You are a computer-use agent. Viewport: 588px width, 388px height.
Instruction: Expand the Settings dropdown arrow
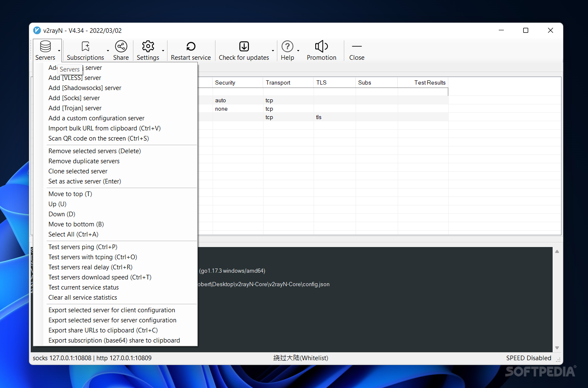(163, 50)
